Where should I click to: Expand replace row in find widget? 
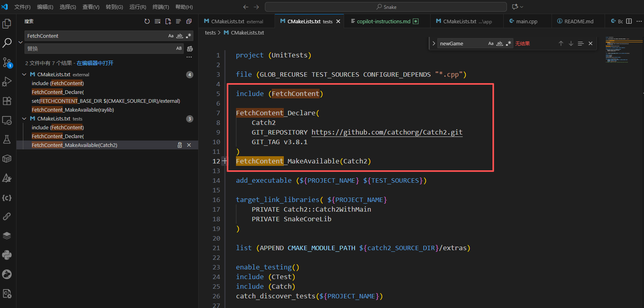[x=434, y=43]
